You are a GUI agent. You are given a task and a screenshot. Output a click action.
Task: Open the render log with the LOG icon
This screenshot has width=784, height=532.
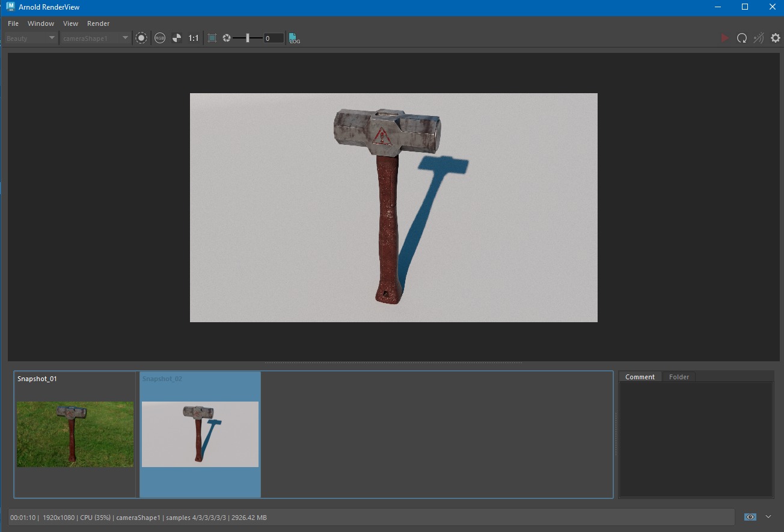(x=294, y=37)
